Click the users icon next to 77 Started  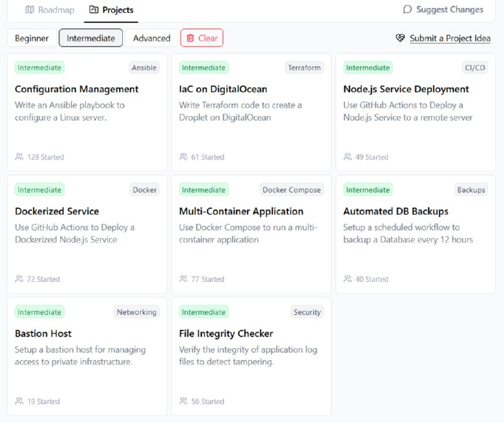pos(183,279)
